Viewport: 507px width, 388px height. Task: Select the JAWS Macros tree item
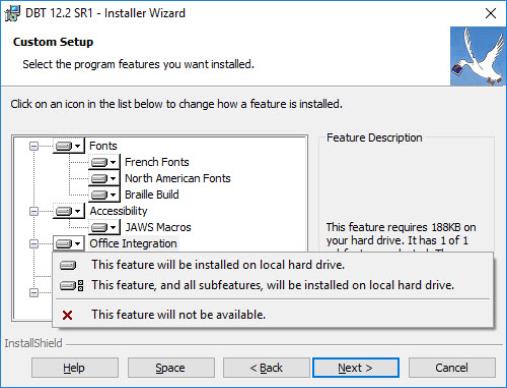pos(158,227)
